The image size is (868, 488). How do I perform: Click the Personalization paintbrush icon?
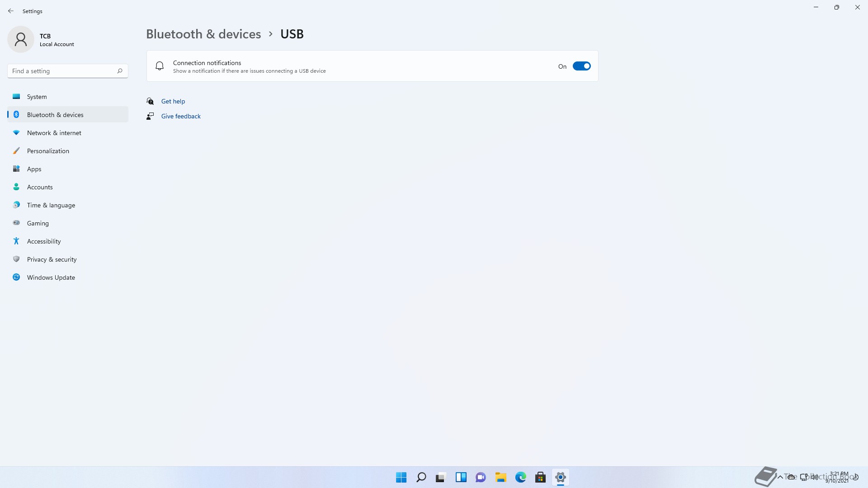coord(16,150)
